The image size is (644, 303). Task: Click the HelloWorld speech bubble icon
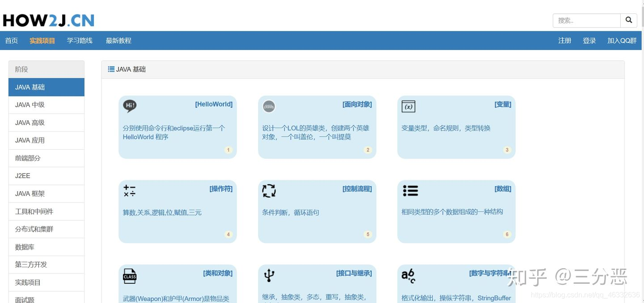pos(130,106)
